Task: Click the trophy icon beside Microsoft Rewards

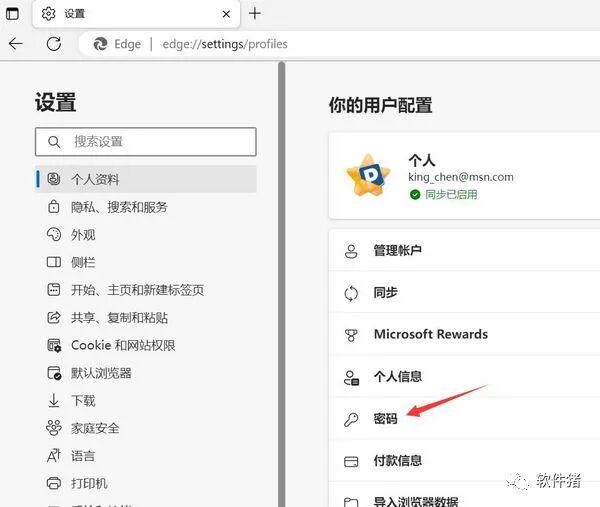Action: [351, 335]
